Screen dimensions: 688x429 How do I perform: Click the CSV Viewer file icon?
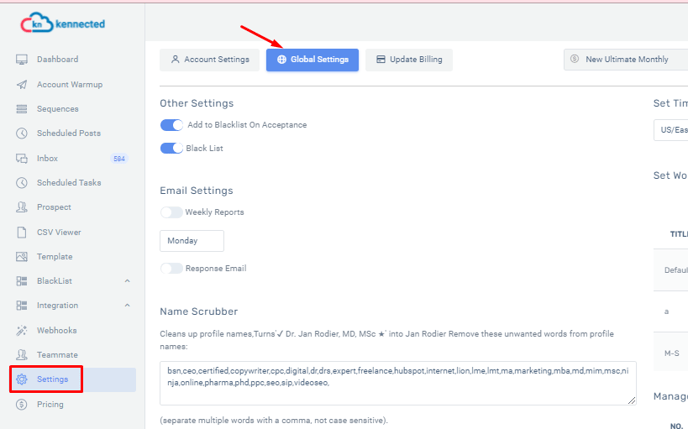coord(22,232)
